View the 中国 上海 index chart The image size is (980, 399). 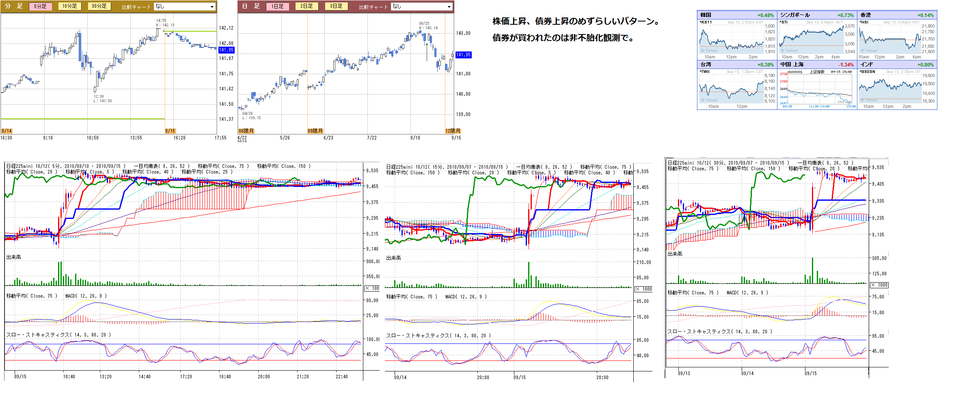816,88
